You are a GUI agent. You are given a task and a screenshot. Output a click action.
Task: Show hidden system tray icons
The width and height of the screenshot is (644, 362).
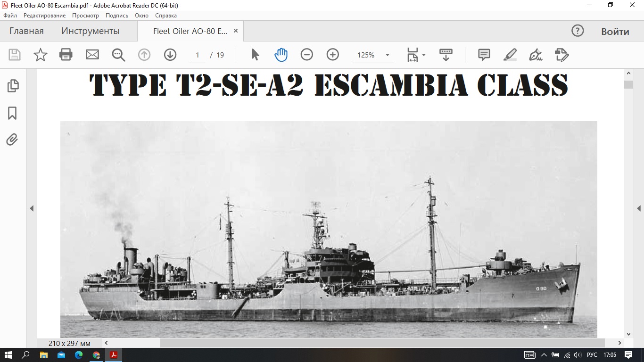pyautogui.click(x=544, y=355)
